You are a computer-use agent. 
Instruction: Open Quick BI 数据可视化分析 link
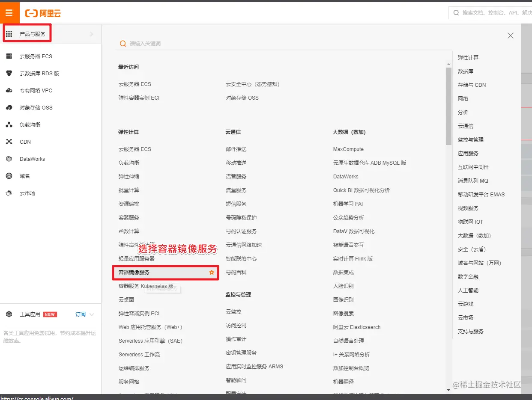point(362,190)
